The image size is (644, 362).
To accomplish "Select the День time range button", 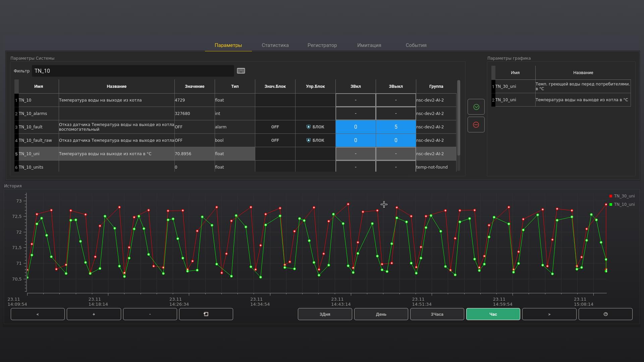I will click(x=381, y=314).
